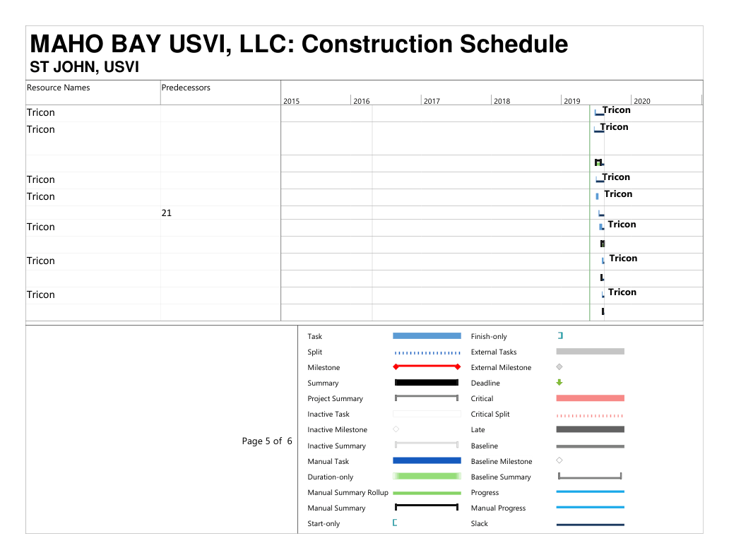Select the predecessor cell showing 21
The height and width of the screenshot is (560, 729).
pos(167,213)
